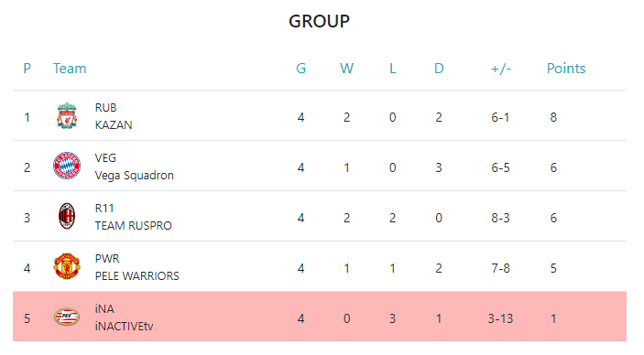Click the PSV logo beside iNACTIVEtv
Screen dimensions: 644x355
(67, 317)
